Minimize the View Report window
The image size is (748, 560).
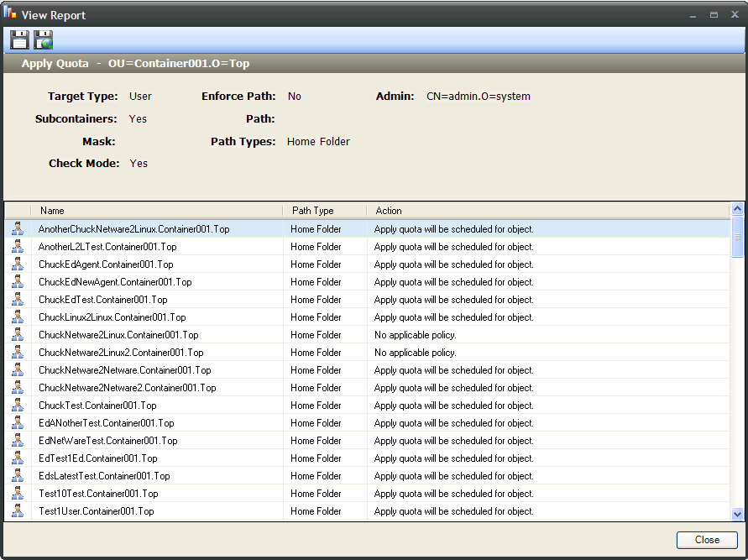tap(693, 15)
